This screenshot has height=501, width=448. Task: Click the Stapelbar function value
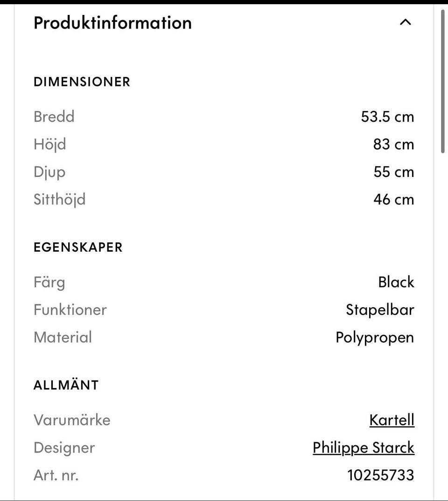(x=380, y=310)
